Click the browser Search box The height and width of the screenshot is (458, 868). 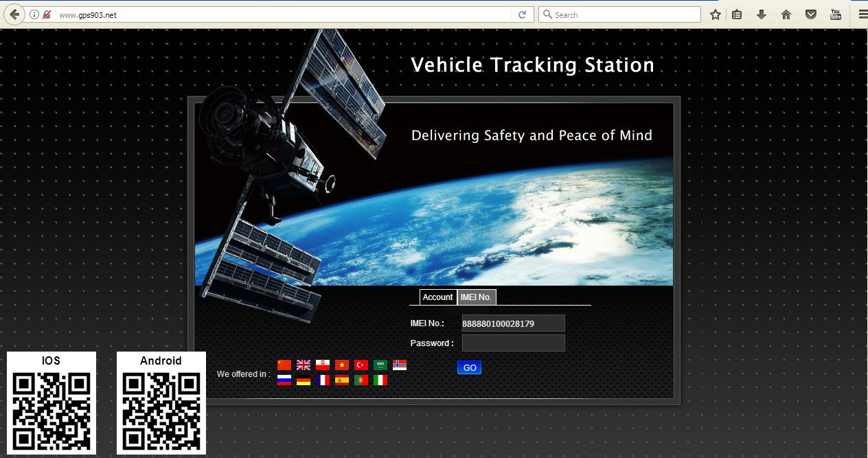coord(619,14)
